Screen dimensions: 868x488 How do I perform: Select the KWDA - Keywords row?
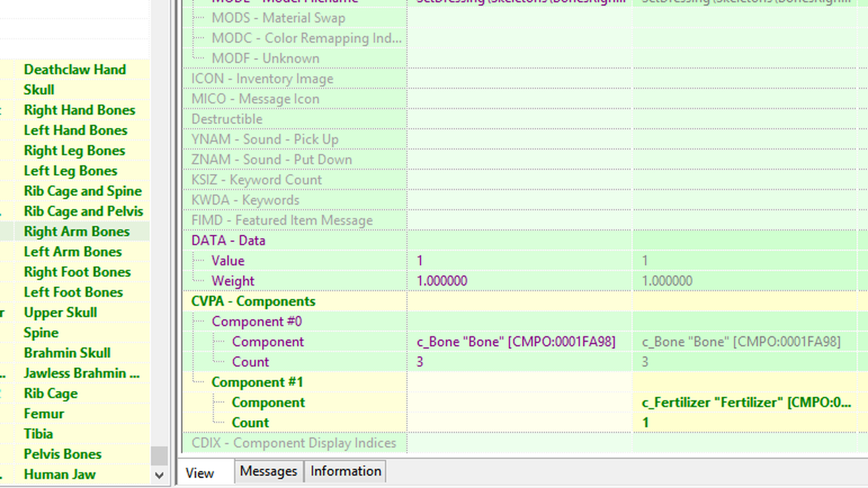245,200
